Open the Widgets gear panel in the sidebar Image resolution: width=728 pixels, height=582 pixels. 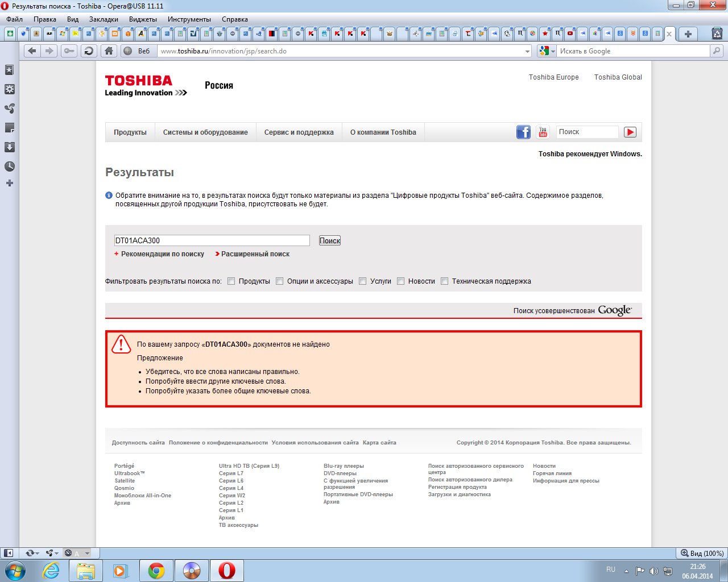click(10, 89)
